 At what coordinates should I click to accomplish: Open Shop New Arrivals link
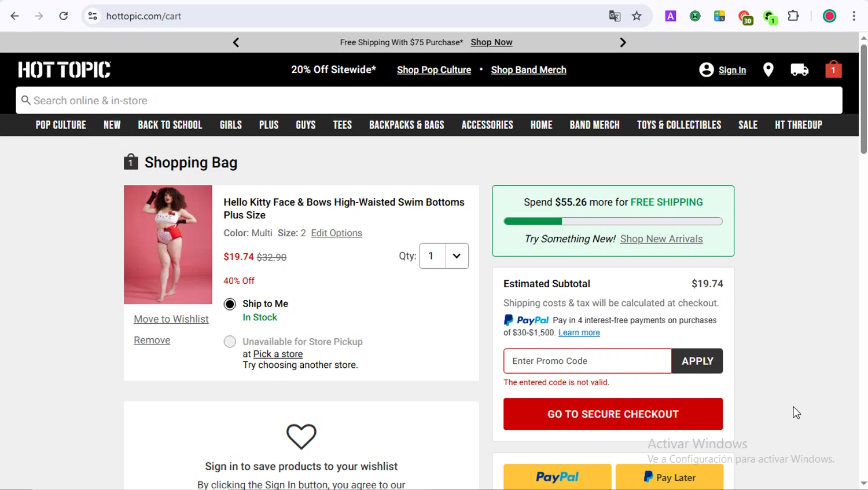661,239
